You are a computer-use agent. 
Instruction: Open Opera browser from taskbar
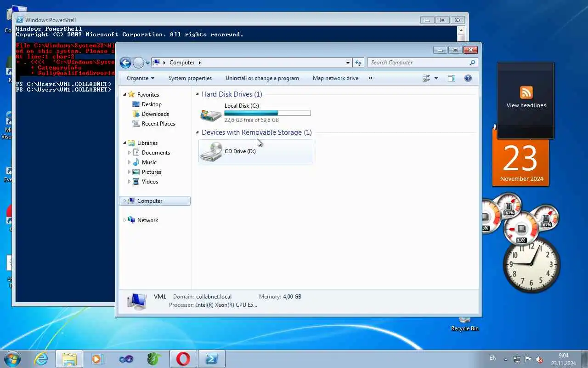[x=183, y=359]
